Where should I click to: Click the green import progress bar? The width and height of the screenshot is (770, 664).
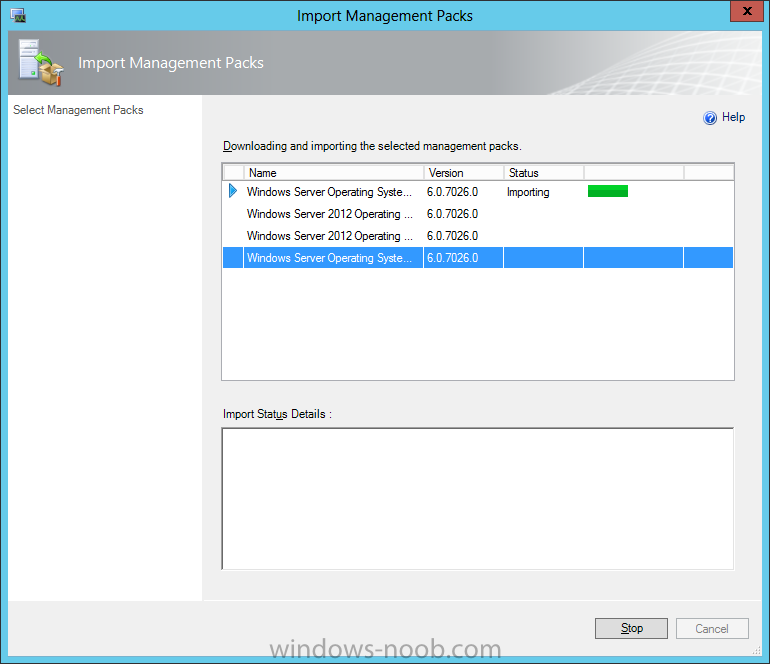coord(608,191)
